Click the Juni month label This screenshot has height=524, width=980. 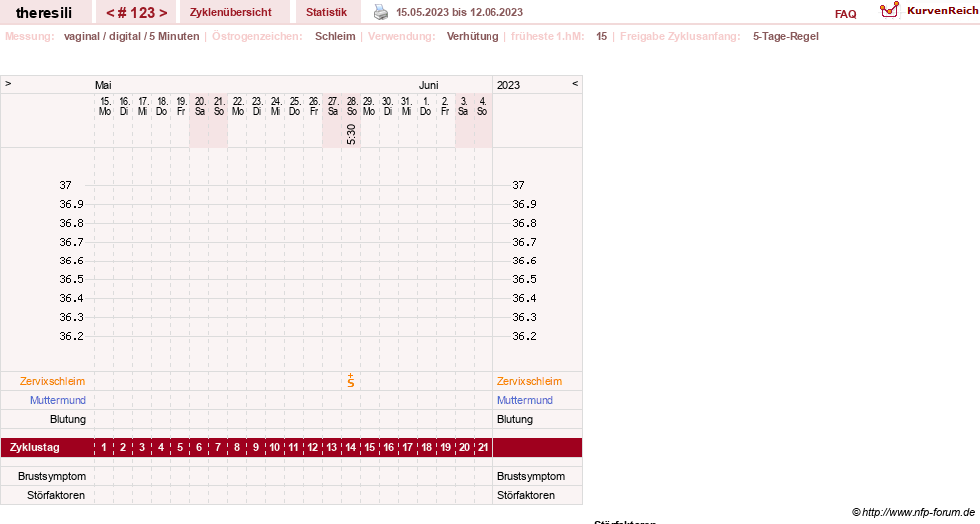(429, 85)
